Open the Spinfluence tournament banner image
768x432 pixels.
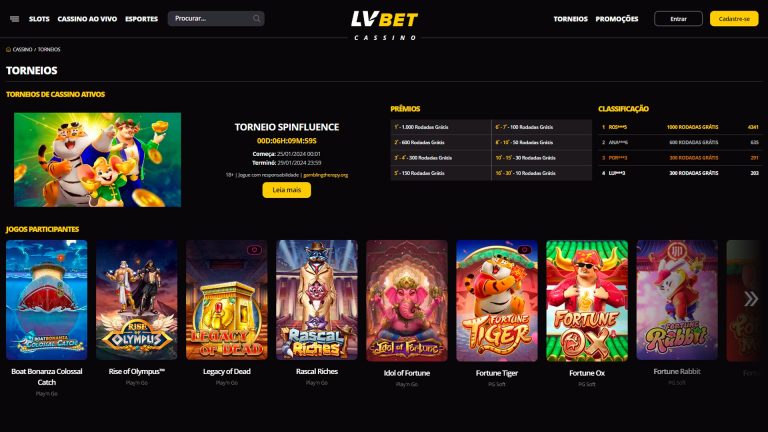(x=97, y=160)
